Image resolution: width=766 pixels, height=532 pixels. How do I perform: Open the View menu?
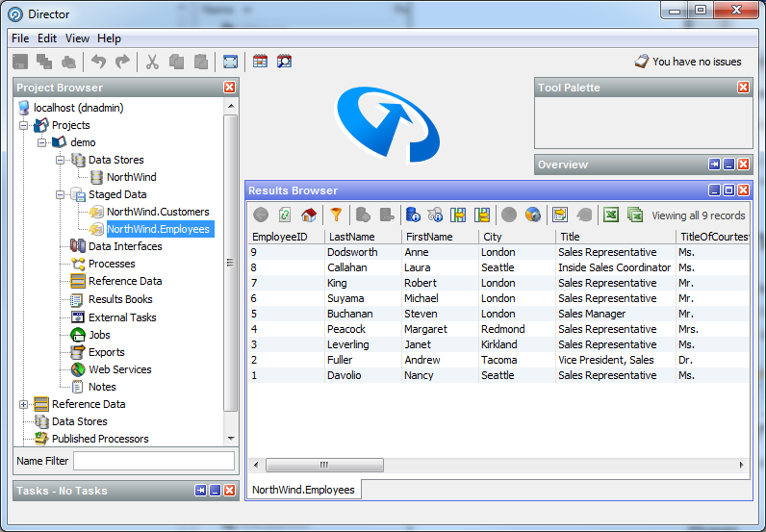[x=77, y=38]
